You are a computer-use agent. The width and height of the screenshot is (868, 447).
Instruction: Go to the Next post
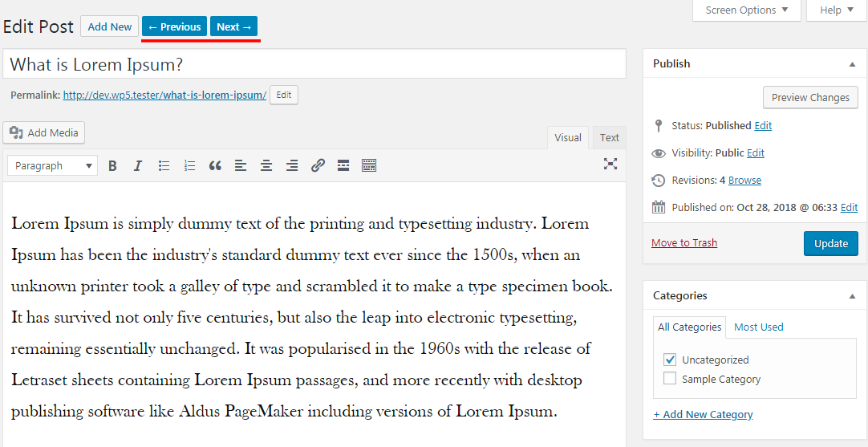233,26
